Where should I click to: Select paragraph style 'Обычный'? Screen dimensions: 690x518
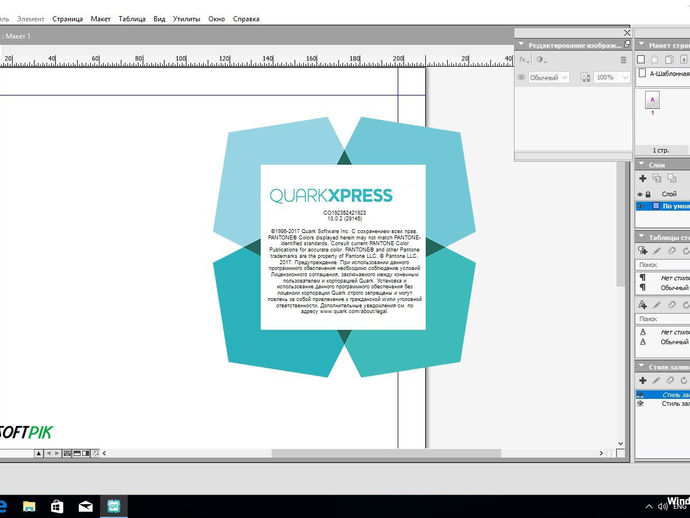click(x=663, y=288)
